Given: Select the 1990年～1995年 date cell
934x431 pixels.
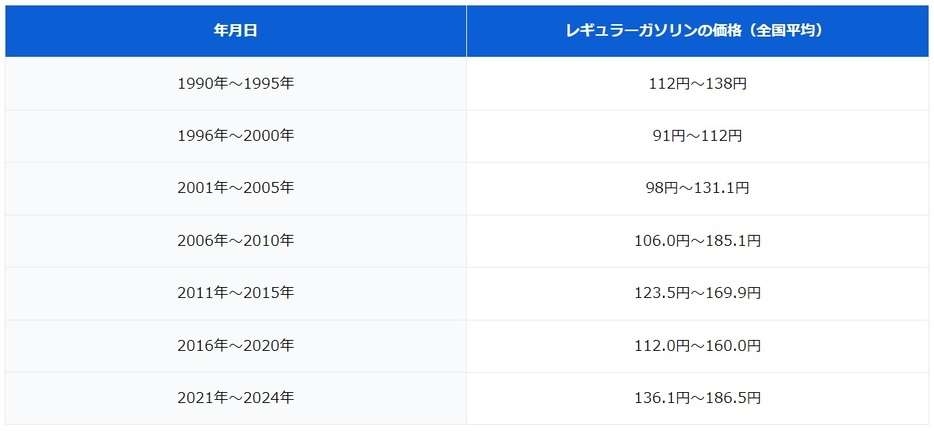Looking at the screenshot, I should (236, 84).
